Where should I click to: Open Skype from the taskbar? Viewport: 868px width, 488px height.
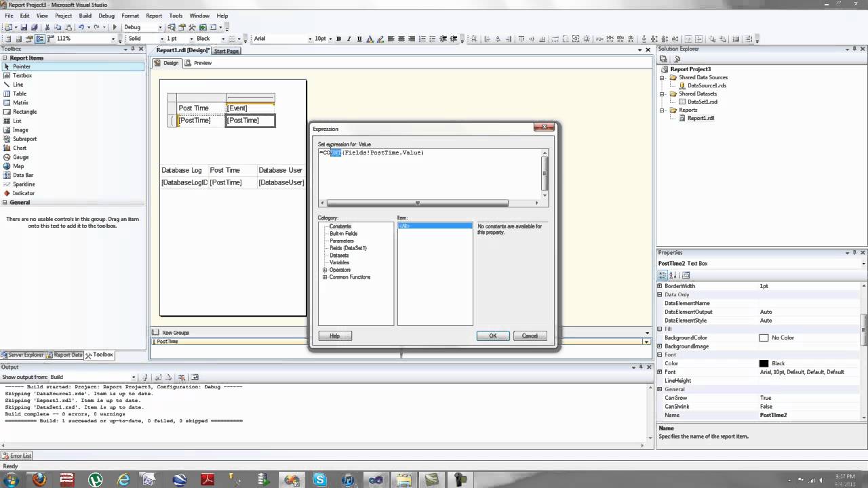(319, 479)
